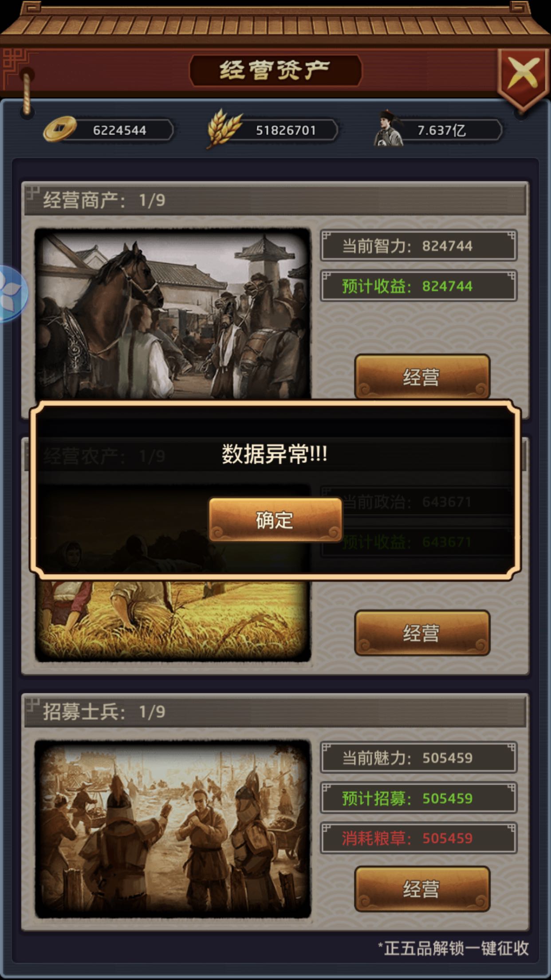The image size is (551, 980).
Task: Click 经营 button for farm produce
Action: (422, 632)
